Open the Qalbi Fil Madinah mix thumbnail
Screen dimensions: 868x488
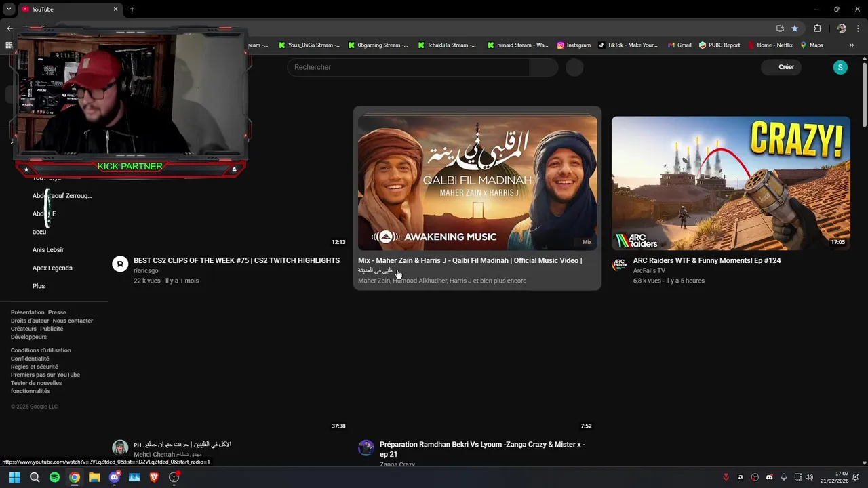click(477, 183)
